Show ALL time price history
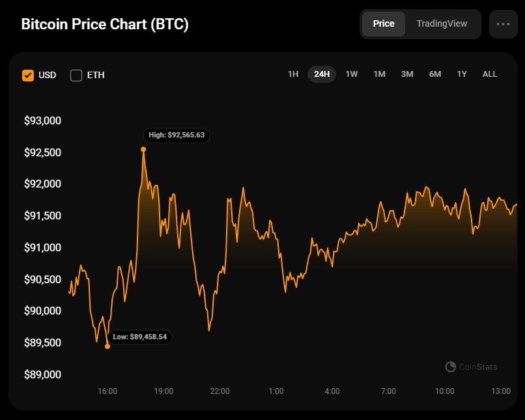The height and width of the screenshot is (420, 525). click(x=490, y=74)
